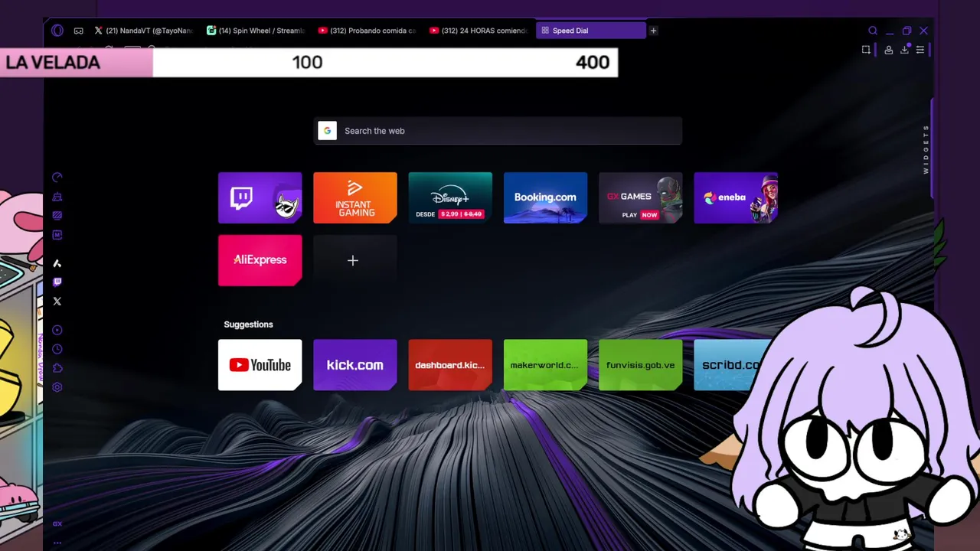This screenshot has width=980, height=551.
Task: Open the Instant Gaming tile
Action: pos(355,197)
